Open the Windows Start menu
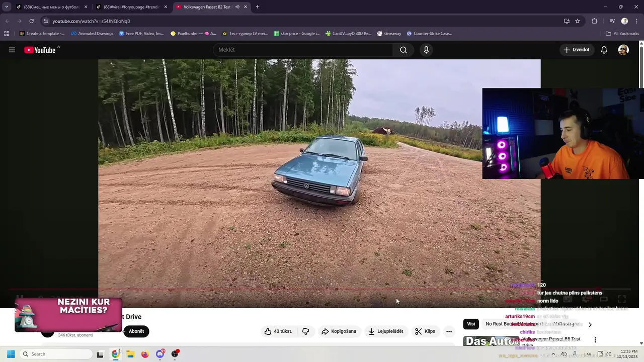 pyautogui.click(x=11, y=354)
